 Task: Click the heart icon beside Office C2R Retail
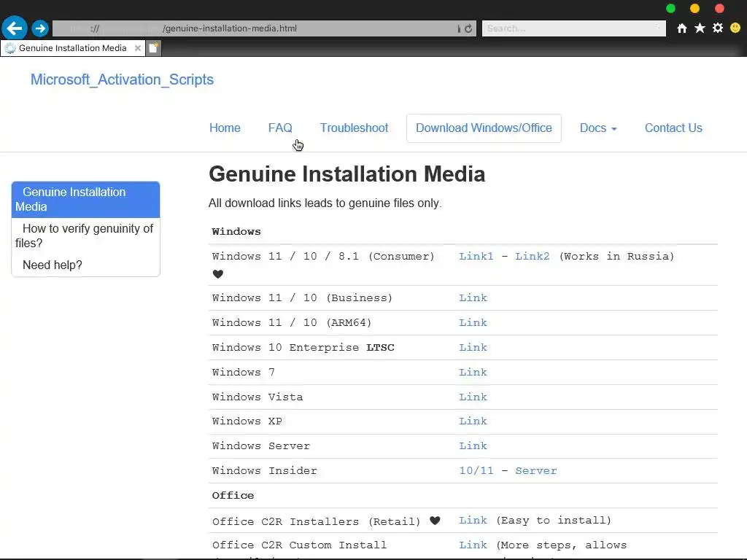pos(435,521)
